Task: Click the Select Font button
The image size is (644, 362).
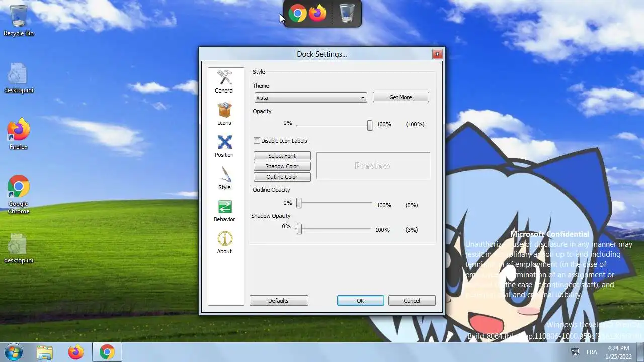Action: point(282,156)
